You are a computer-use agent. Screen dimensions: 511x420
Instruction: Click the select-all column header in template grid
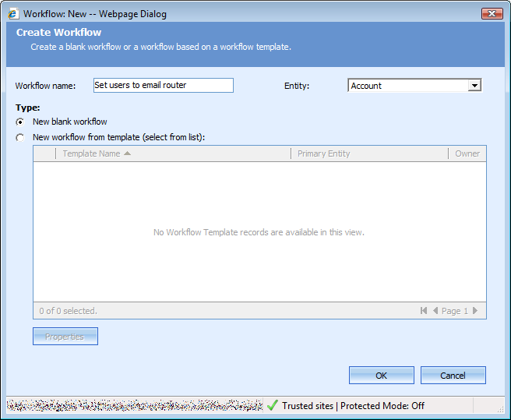coord(44,154)
